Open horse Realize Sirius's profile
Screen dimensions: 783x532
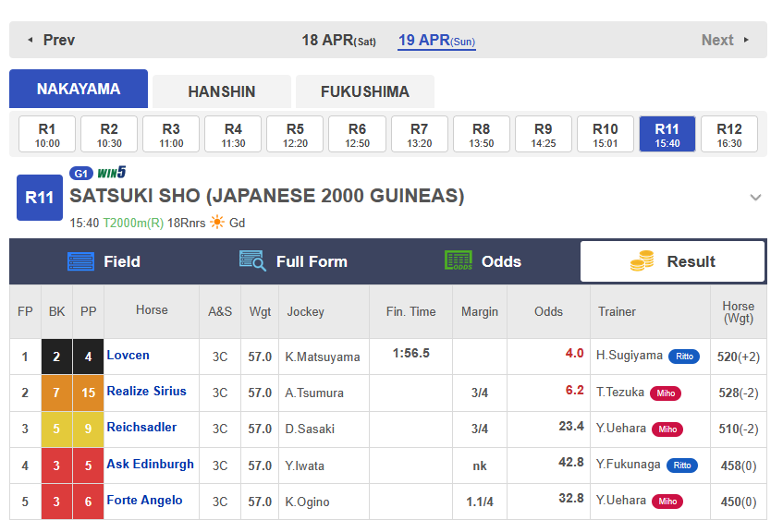click(x=146, y=392)
